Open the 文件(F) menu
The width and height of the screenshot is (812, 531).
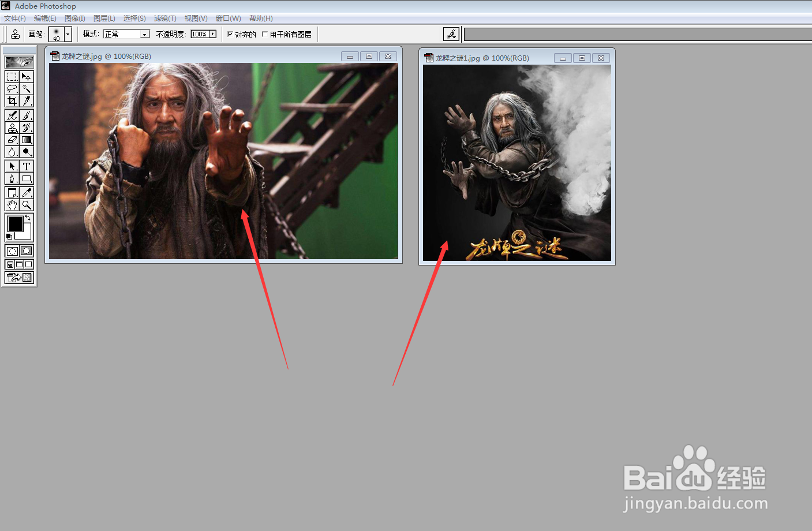[x=15, y=18]
